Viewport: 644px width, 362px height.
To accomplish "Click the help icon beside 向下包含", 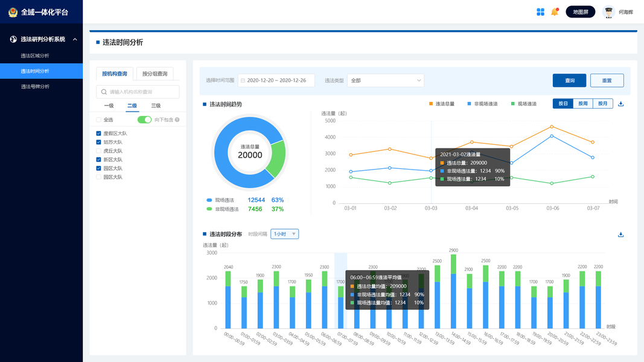I will pyautogui.click(x=177, y=120).
